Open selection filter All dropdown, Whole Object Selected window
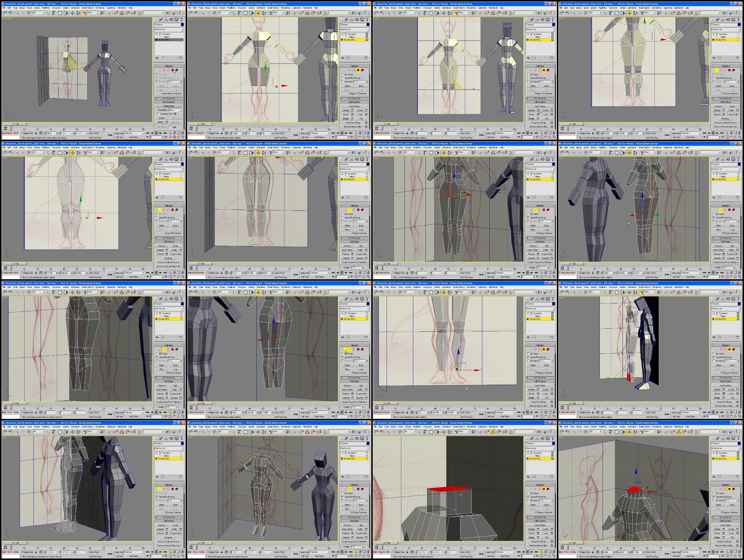The height and width of the screenshot is (560, 744). point(39,13)
